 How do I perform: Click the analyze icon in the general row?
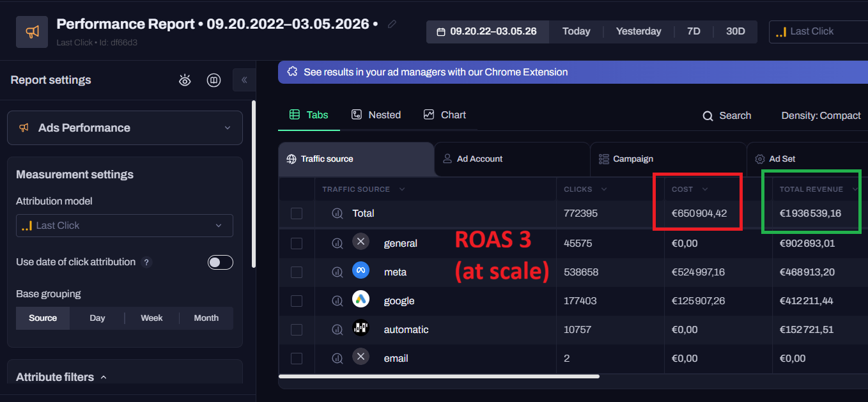[x=337, y=243]
